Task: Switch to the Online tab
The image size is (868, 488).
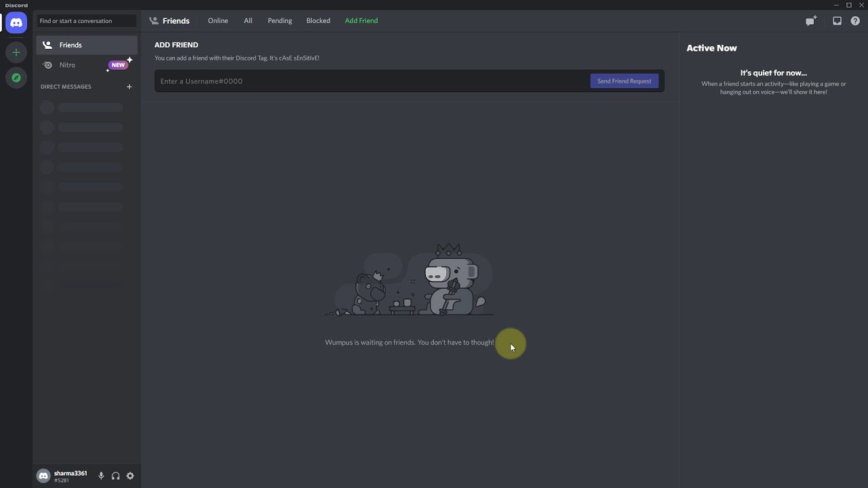Action: click(218, 21)
